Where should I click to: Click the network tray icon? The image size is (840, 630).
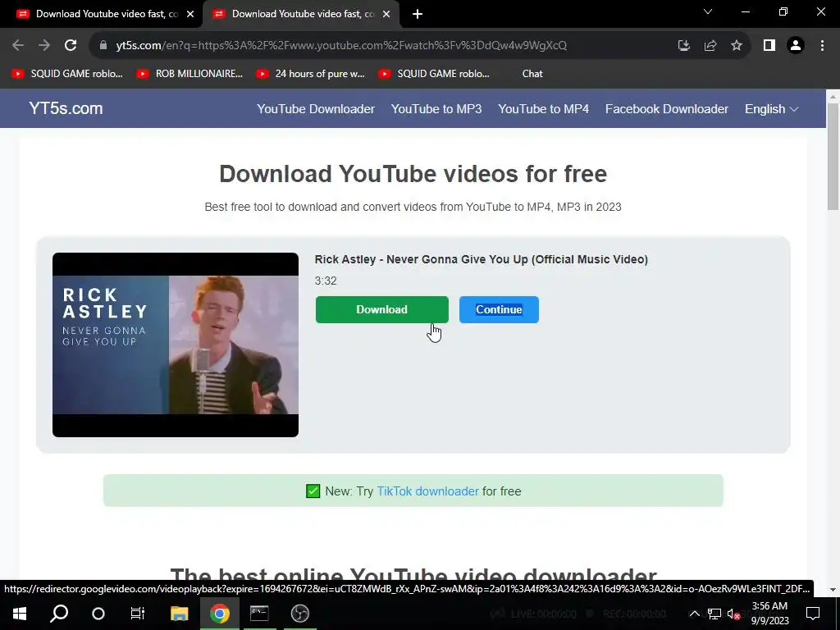[714, 614]
